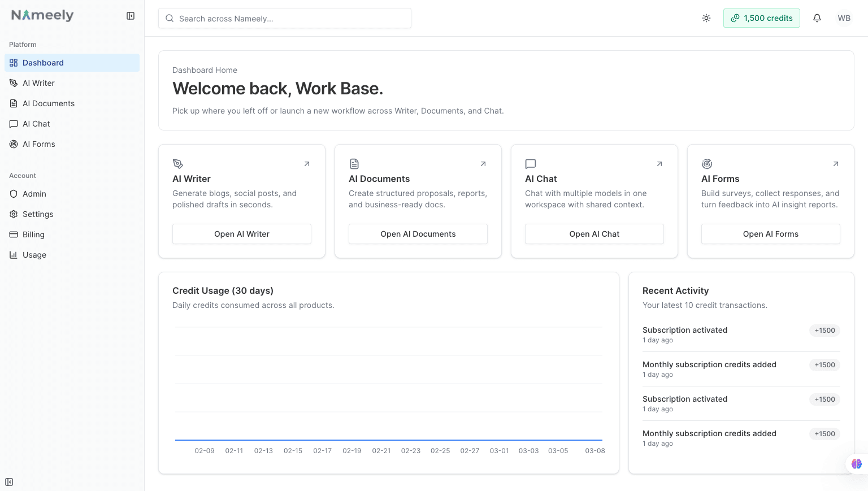Screen dimensions: 868x491
Task: Open AI Writer from the sidebar
Action: 38,83
